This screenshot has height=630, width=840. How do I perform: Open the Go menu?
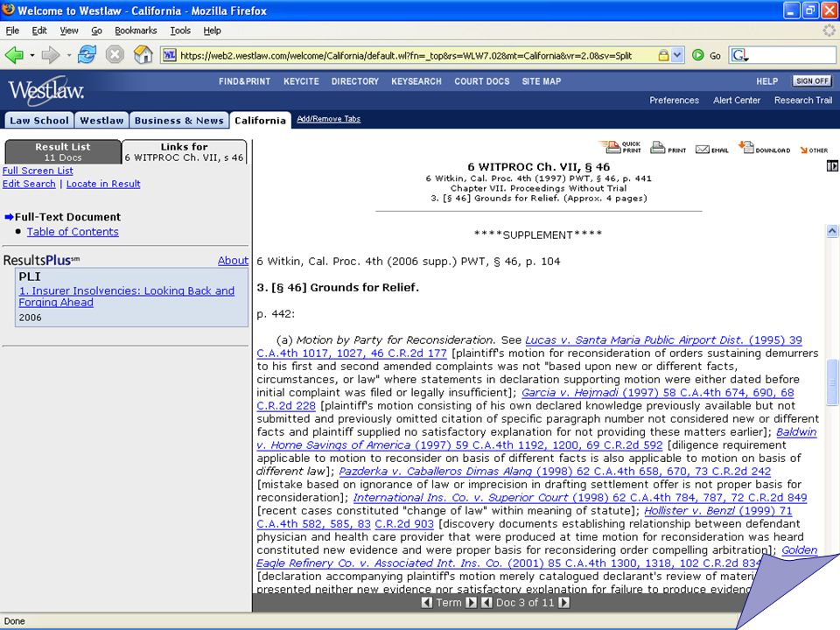[96, 31]
